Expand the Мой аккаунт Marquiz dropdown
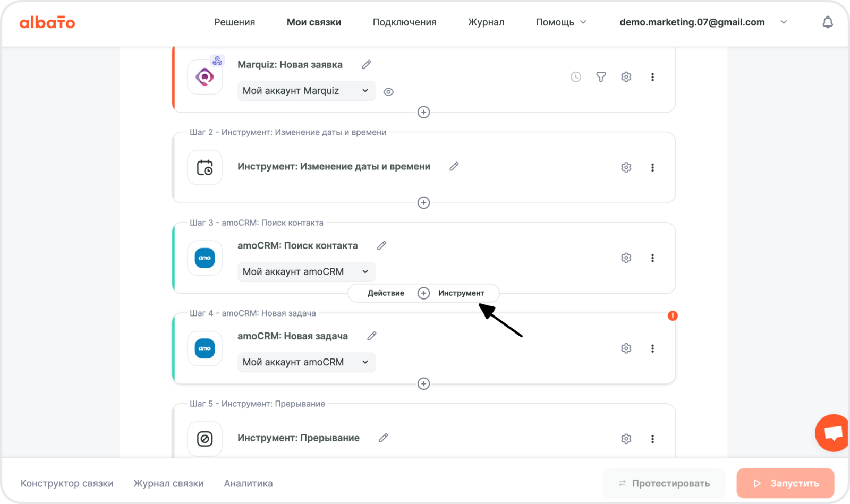 point(306,91)
